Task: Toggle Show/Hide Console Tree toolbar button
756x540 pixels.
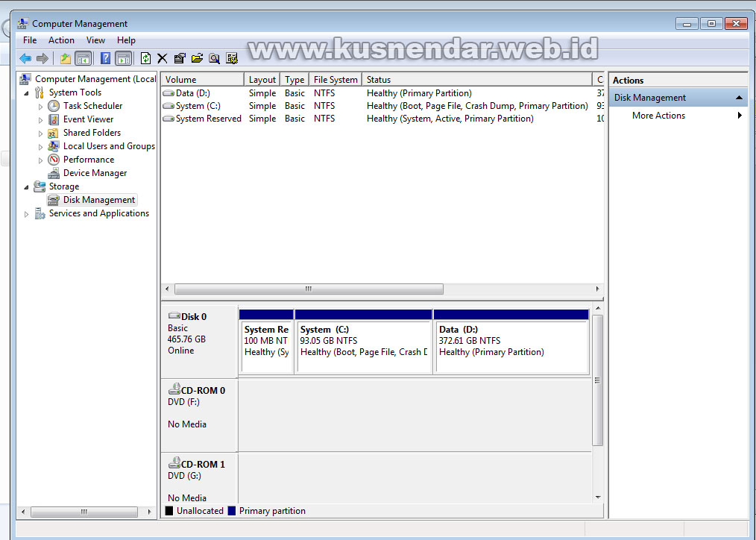Action: pyautogui.click(x=84, y=58)
